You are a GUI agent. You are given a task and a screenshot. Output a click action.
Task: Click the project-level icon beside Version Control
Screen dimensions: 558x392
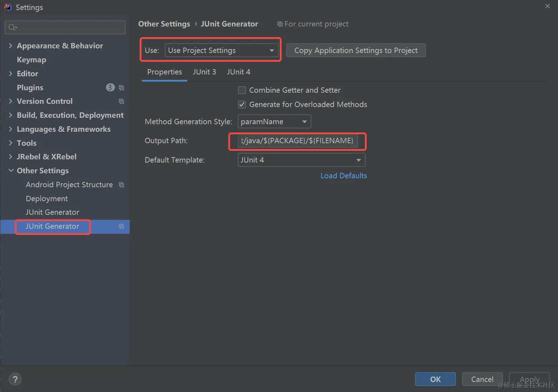tap(121, 101)
